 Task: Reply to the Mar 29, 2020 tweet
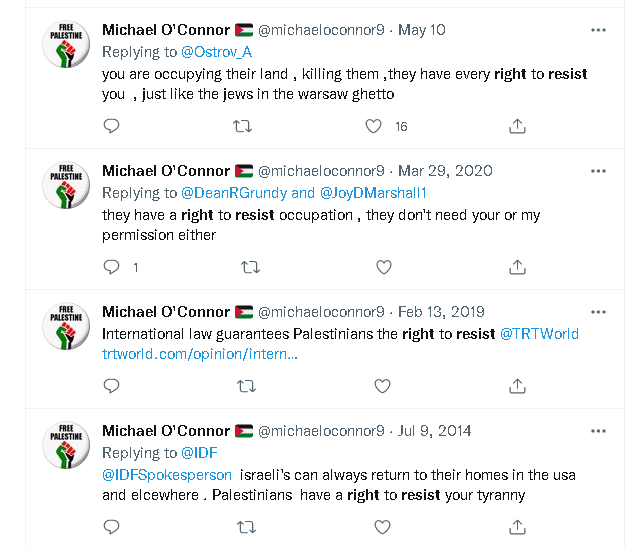(112, 267)
